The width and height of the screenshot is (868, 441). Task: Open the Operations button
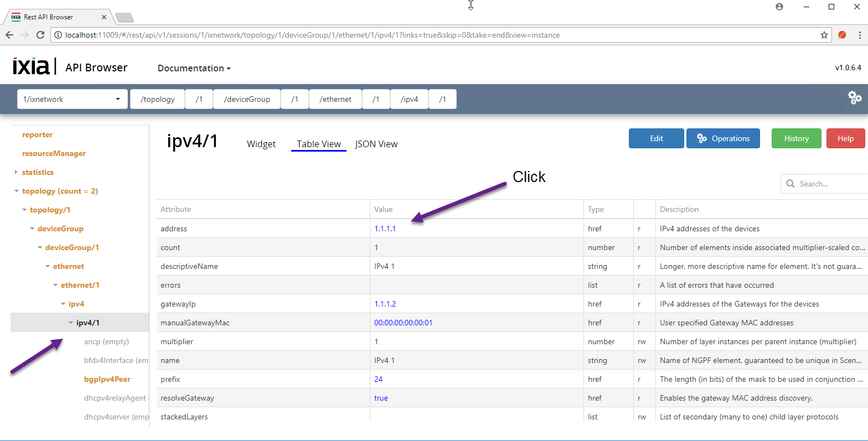click(722, 138)
